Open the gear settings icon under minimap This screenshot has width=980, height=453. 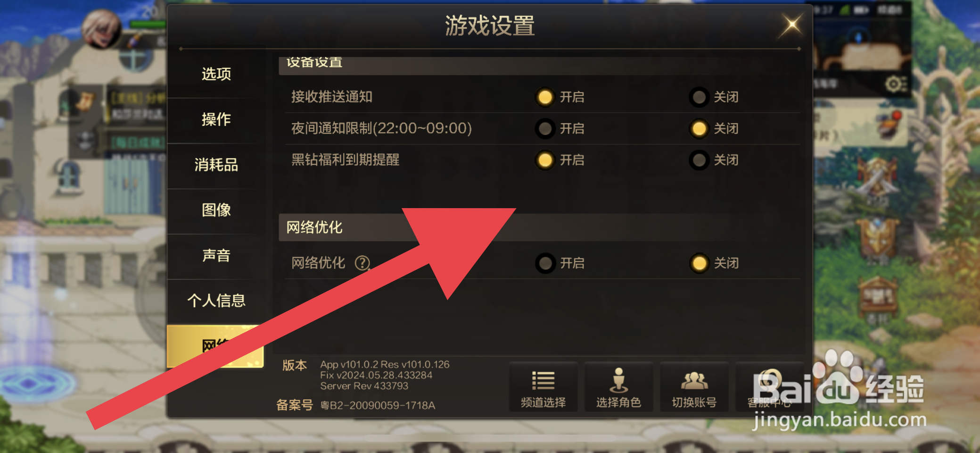895,84
